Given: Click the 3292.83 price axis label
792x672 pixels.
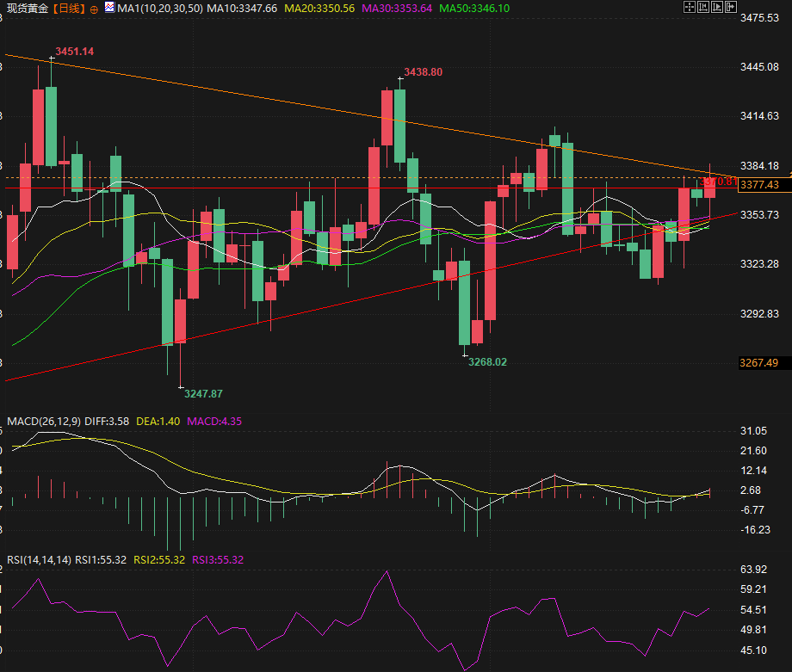Looking at the screenshot, I should [x=759, y=314].
